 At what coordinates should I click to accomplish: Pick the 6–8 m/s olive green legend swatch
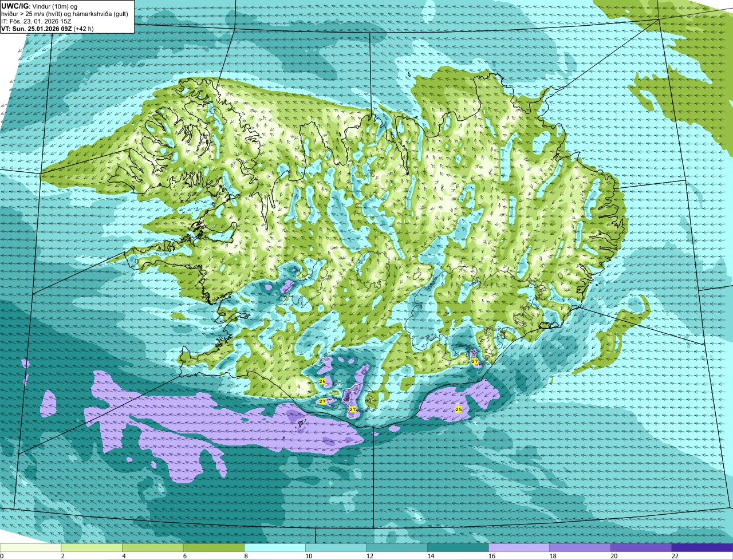(x=214, y=547)
